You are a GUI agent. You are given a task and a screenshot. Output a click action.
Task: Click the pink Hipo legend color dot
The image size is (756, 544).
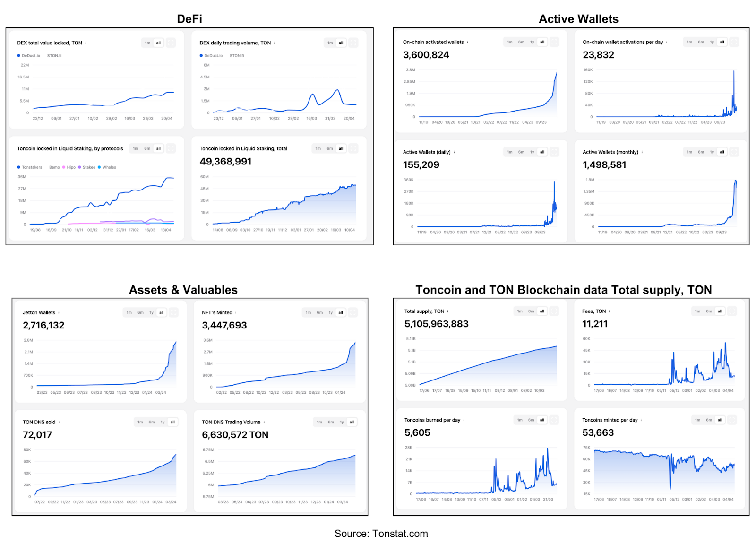click(64, 167)
